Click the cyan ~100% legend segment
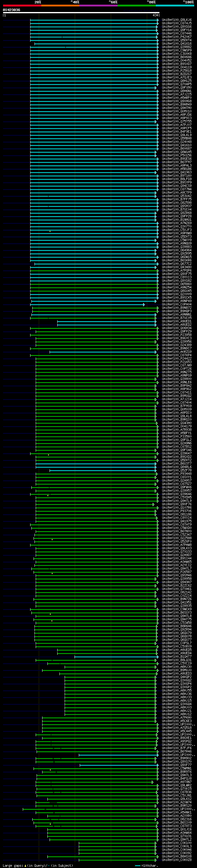197x868 pixels. click(175, 6)
